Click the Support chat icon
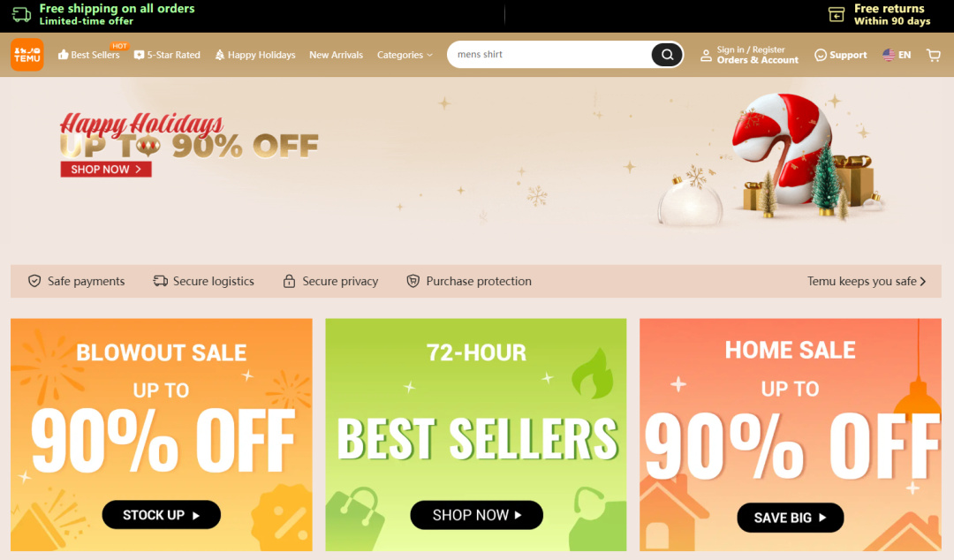 click(x=820, y=55)
